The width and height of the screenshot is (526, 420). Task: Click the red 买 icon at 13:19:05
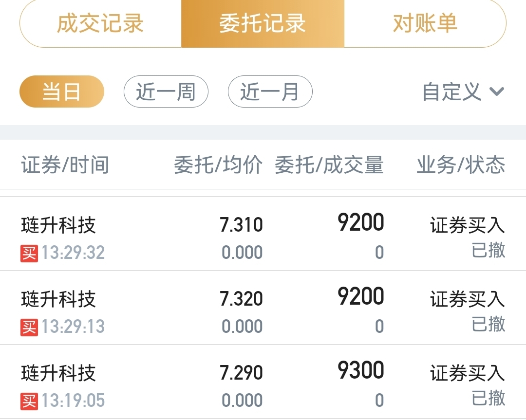click(29, 401)
